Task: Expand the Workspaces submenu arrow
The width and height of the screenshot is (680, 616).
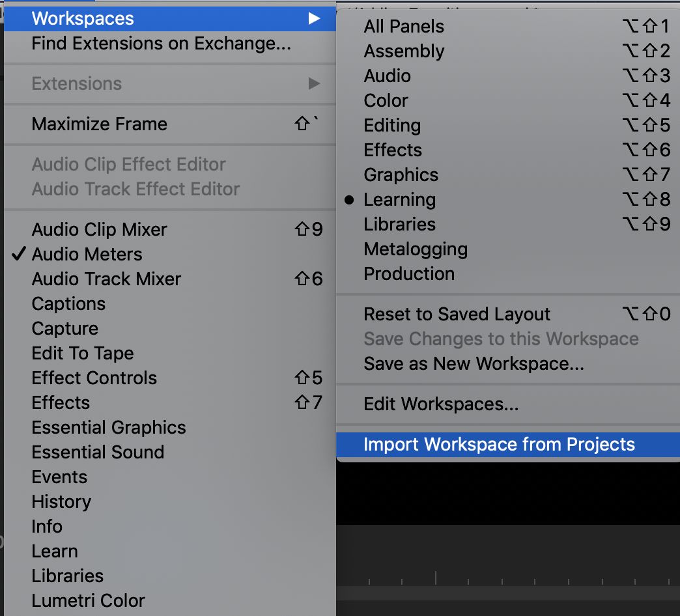Action: pos(314,19)
